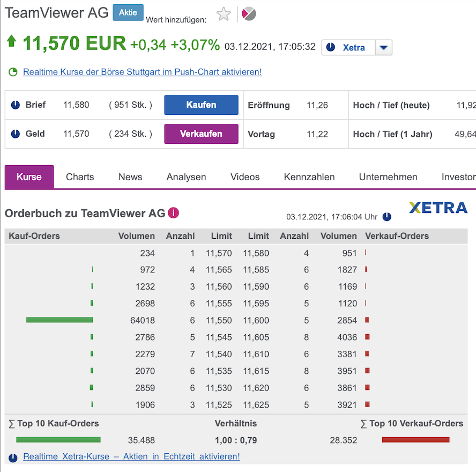
Task: Click the long green bar for 64018 volume
Action: [x=59, y=320]
